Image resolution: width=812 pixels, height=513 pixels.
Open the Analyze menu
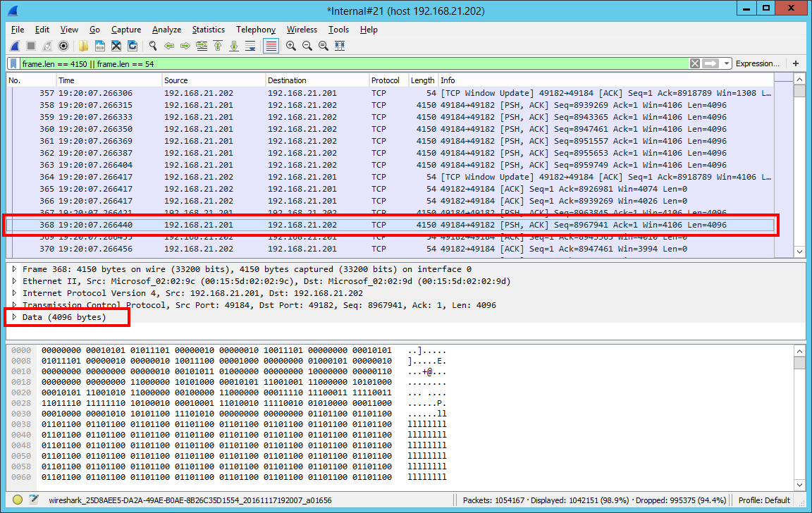[166, 30]
